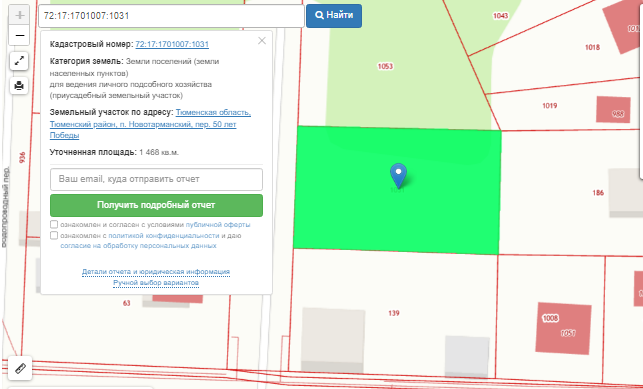Viewport: 643px width, 389px height.
Task: Click the Найти search button
Action: pos(334,16)
